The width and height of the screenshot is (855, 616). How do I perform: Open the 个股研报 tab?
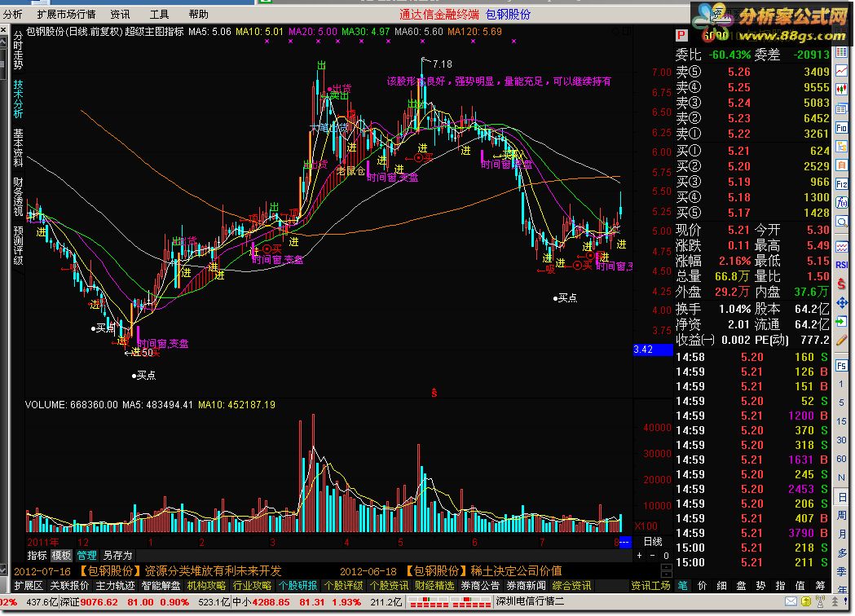[297, 586]
